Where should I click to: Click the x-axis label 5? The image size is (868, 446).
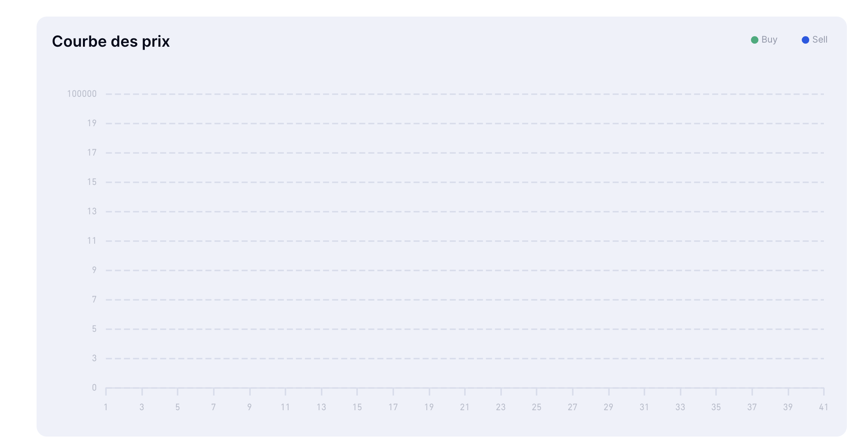pos(178,407)
